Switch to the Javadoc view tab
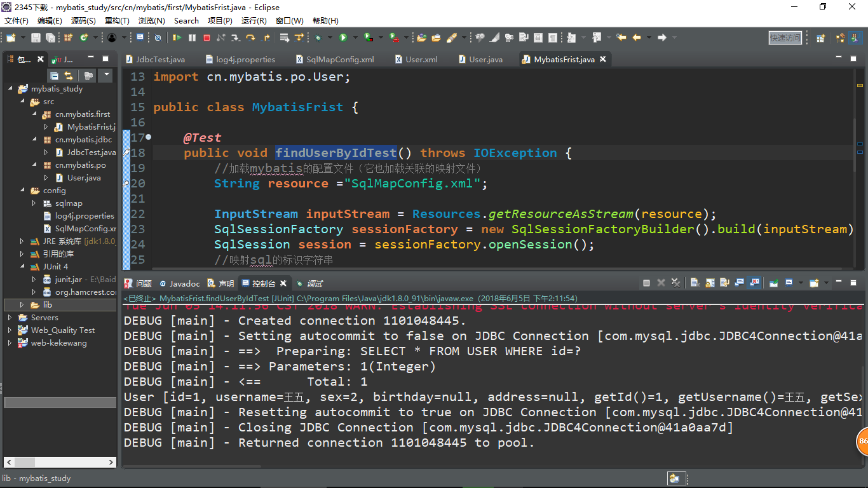Screen dimensions: 868x488 (x=180, y=283)
